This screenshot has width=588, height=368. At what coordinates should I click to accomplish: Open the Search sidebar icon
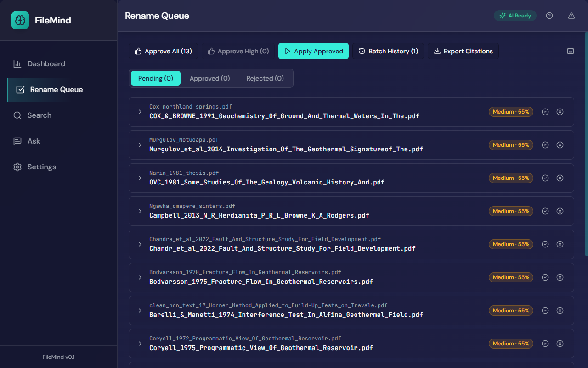(x=17, y=115)
